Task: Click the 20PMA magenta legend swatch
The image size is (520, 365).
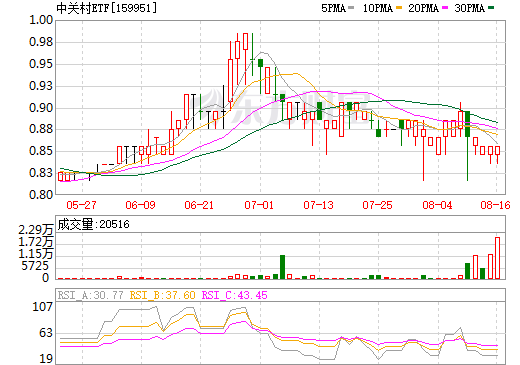Action: pyautogui.click(x=445, y=8)
